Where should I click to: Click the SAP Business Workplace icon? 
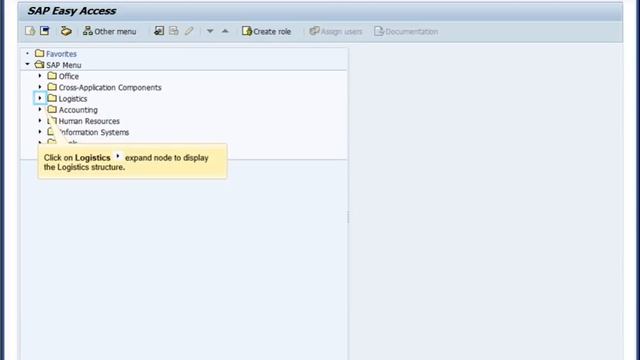(66, 31)
